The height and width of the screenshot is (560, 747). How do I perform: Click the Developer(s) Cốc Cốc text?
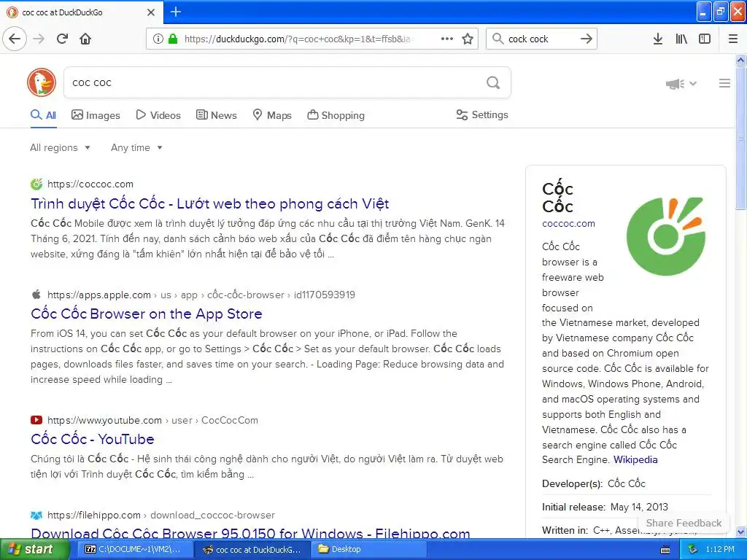pos(594,483)
